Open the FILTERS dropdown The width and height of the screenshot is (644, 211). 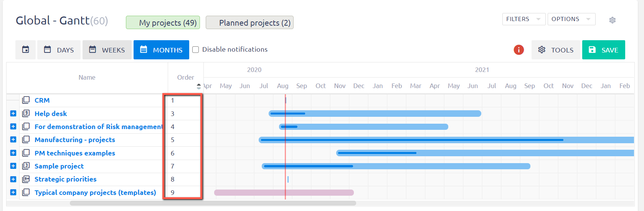click(x=523, y=19)
